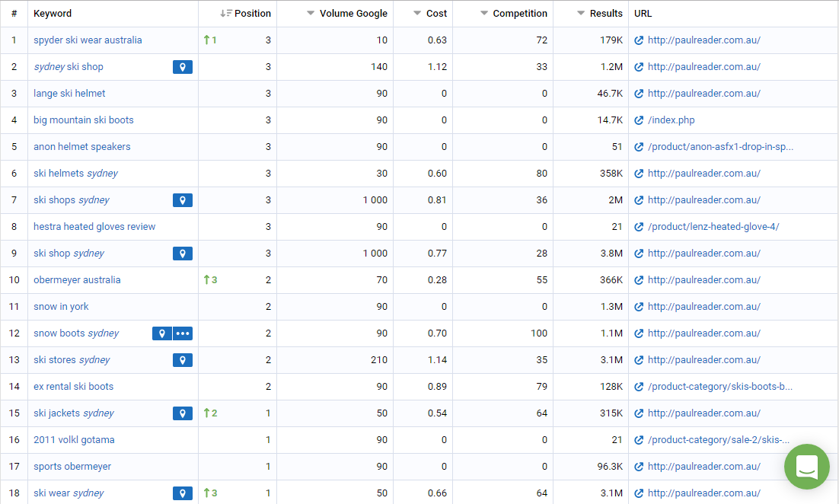Sort table by Position column
Image resolution: width=839 pixels, height=504 pixels.
point(245,14)
